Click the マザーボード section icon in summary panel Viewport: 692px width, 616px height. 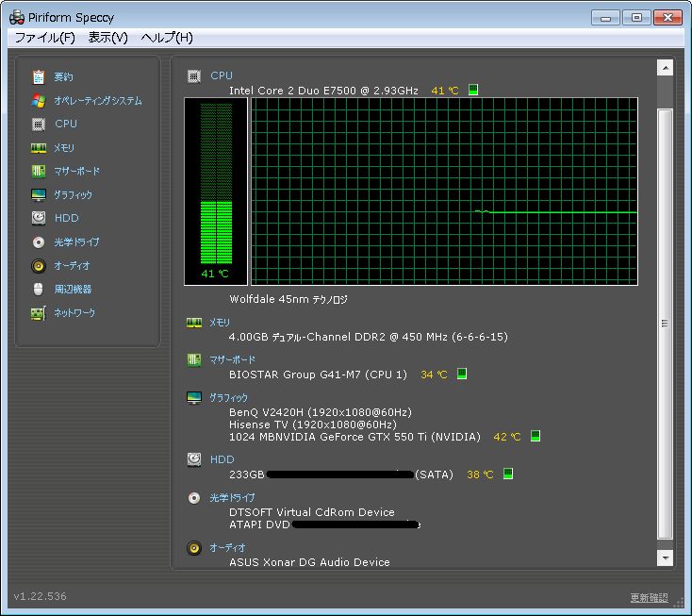coord(194,360)
